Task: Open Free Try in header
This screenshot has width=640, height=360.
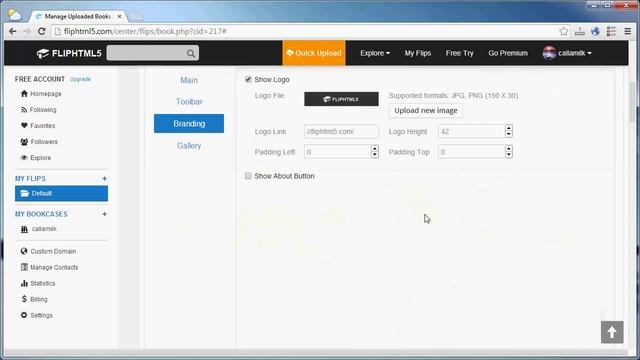Action: coord(460,53)
